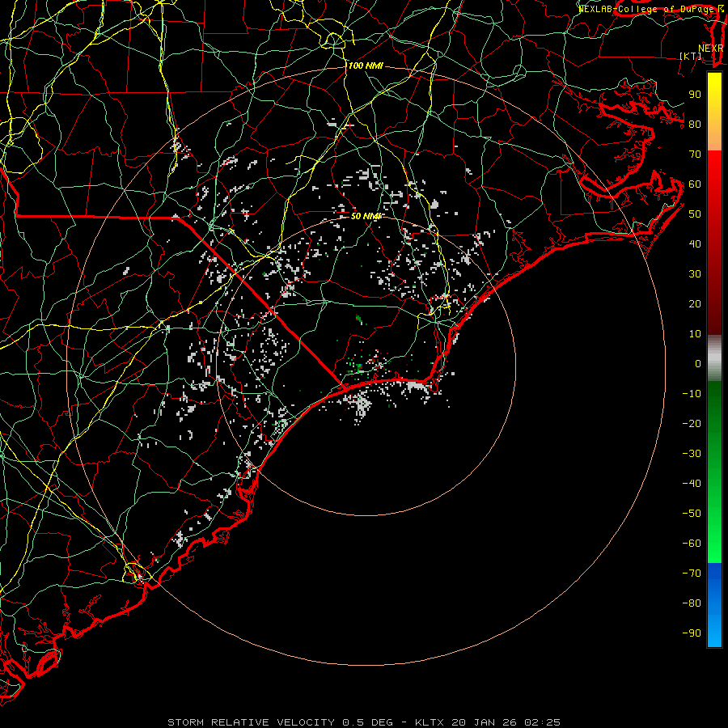Image resolution: width=728 pixels, height=728 pixels.
Task: Click the -10 value on velocity scale
Action: [692, 394]
